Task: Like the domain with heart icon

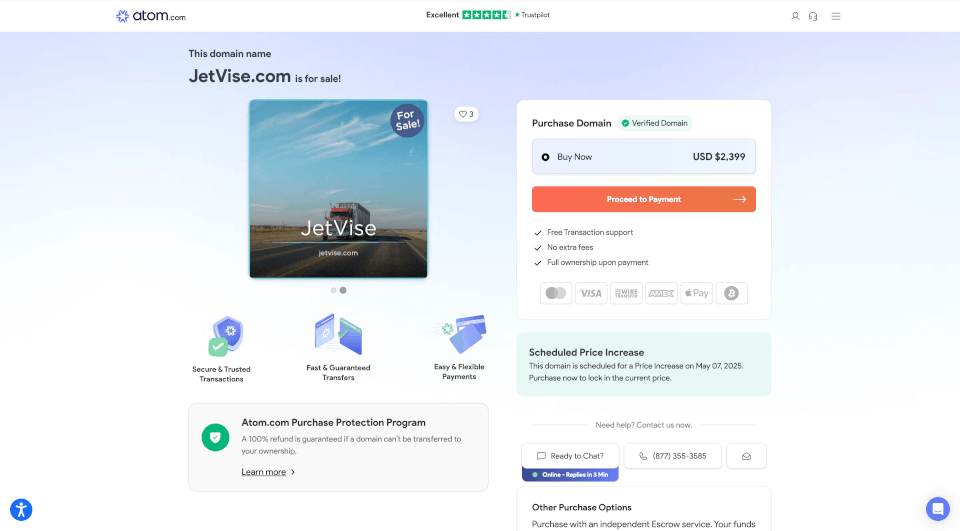Action: [466, 114]
